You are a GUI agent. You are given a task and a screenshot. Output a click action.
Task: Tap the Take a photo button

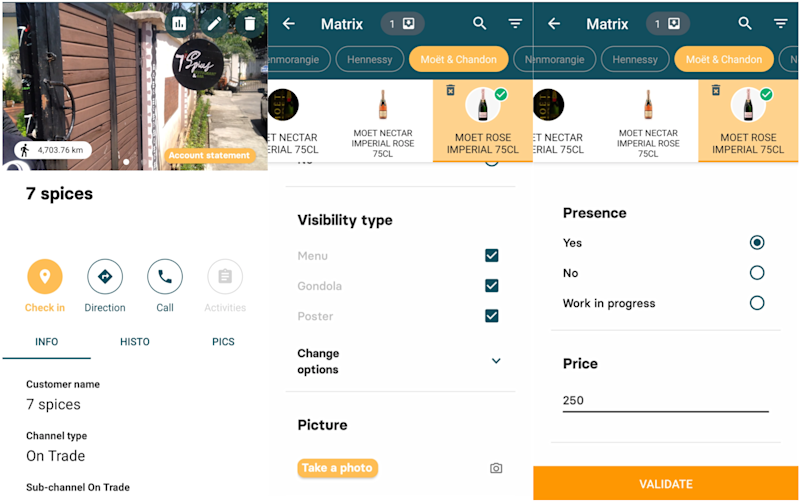pyautogui.click(x=337, y=468)
